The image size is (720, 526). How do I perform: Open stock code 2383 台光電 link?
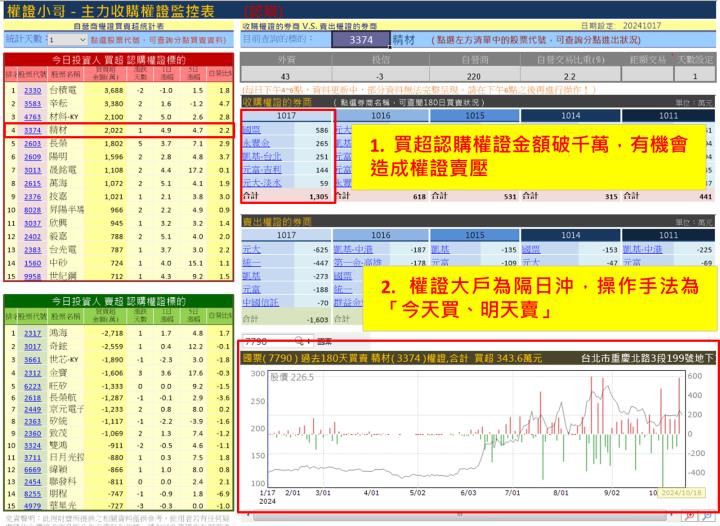[33, 250]
